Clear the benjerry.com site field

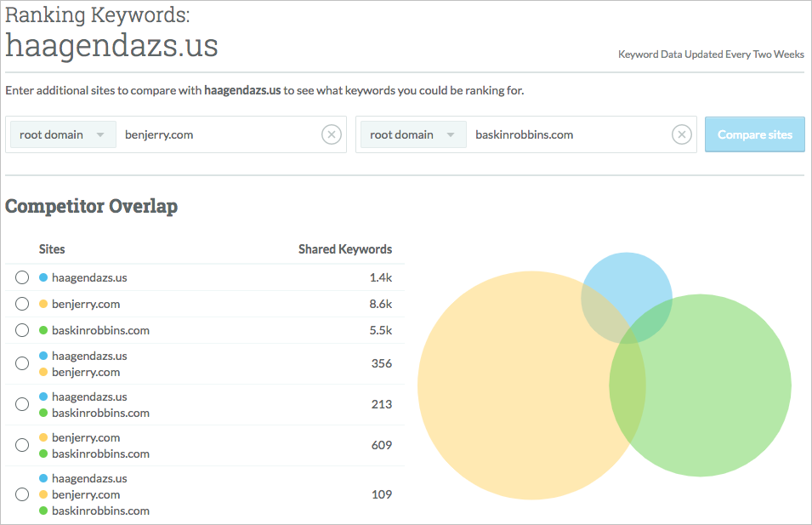pos(332,134)
